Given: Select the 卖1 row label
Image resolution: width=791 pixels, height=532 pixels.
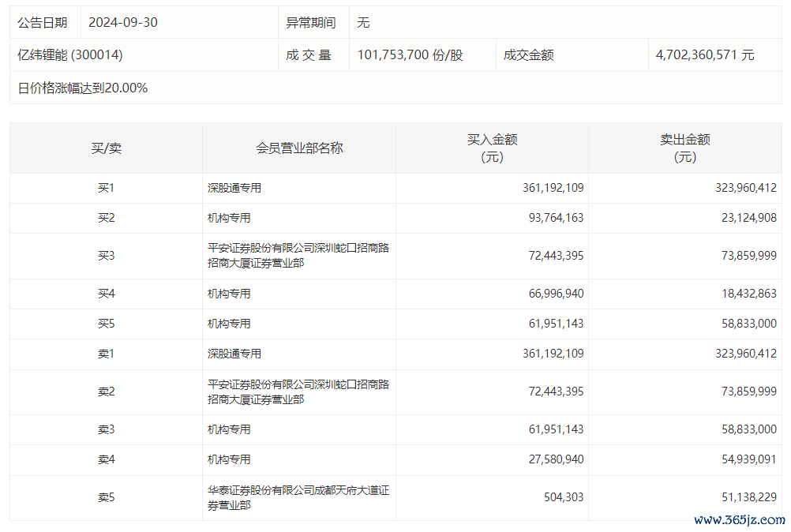Looking at the screenshot, I should 106,354.
